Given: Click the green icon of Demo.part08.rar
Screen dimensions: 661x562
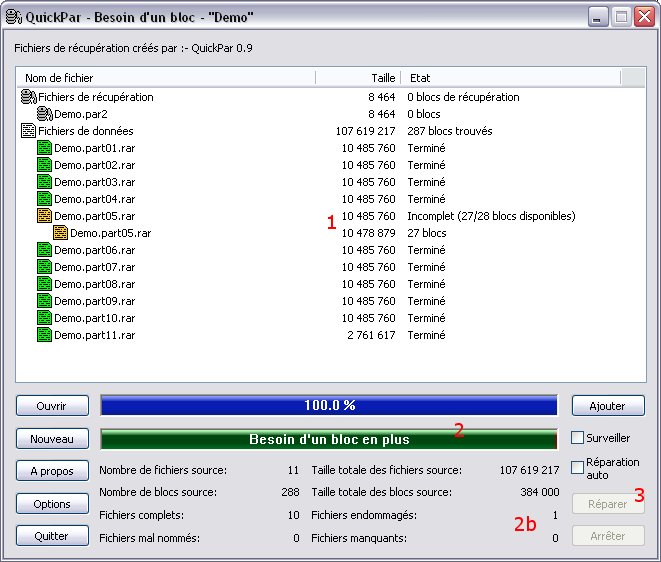Looking at the screenshot, I should point(44,284).
